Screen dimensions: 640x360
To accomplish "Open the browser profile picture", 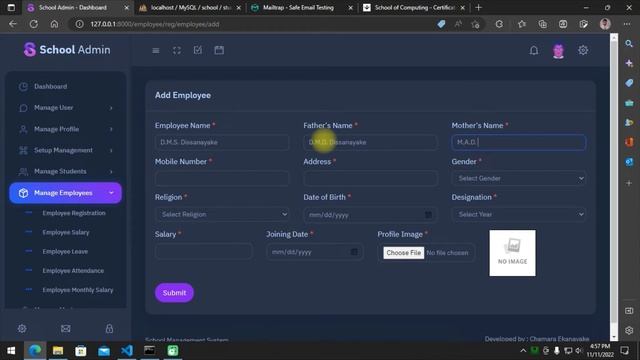I will 605,24.
